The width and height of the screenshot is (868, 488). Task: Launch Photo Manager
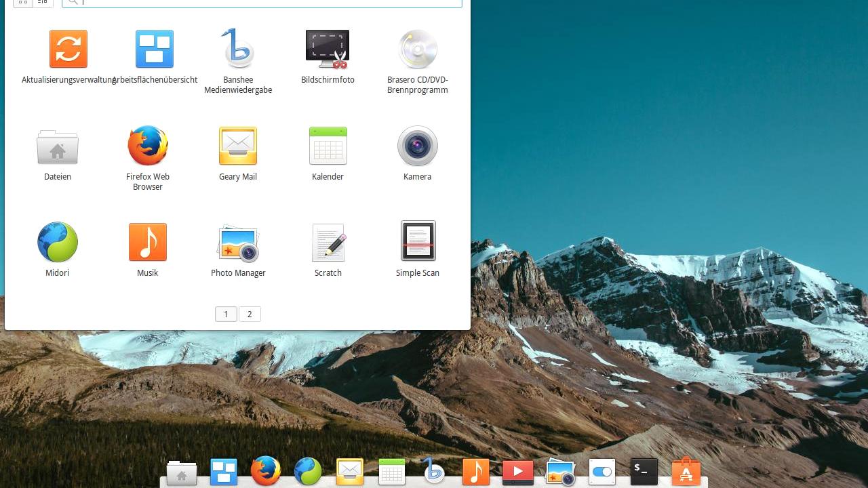pyautogui.click(x=238, y=241)
